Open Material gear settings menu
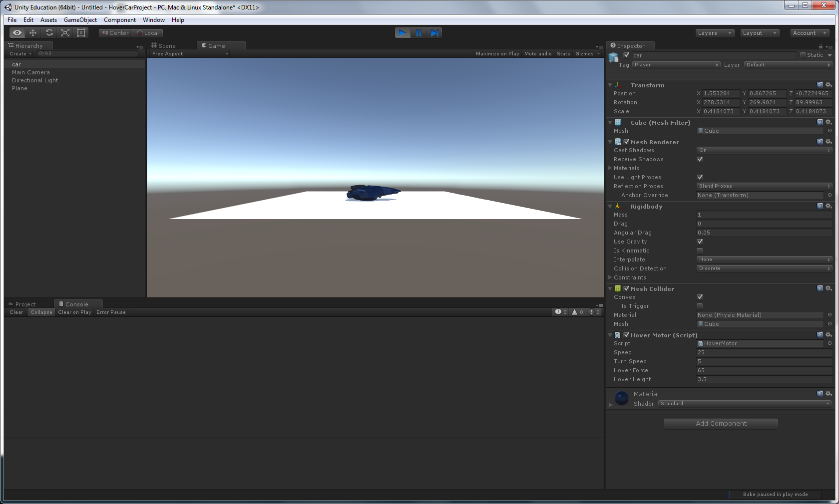 829,394
